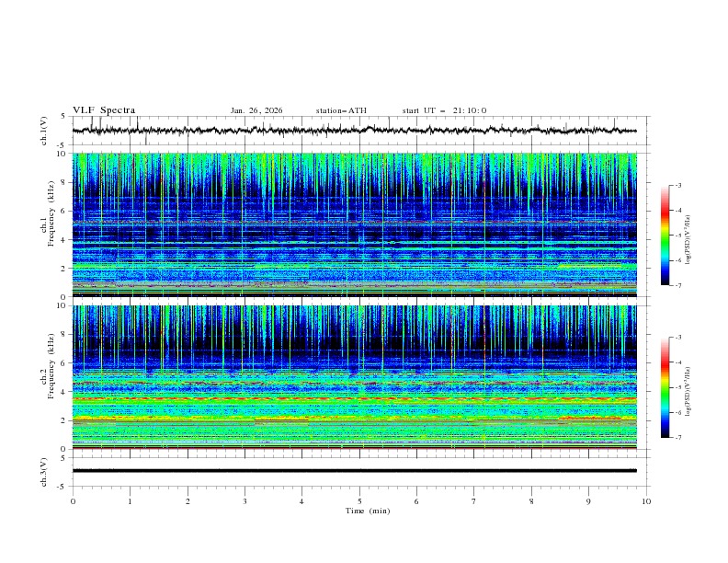The height and width of the screenshot is (563, 728).
Task: Click the time axis tick label "5"
Action: click(x=359, y=501)
